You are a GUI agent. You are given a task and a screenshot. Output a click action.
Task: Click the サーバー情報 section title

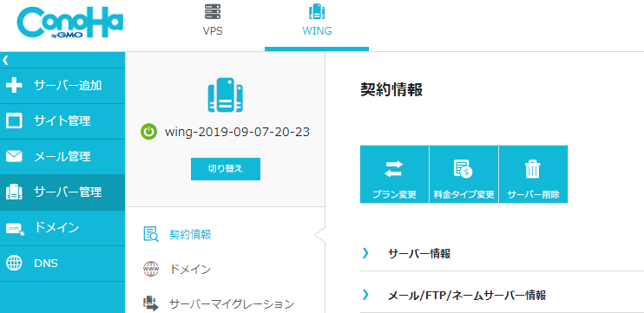[x=419, y=253]
